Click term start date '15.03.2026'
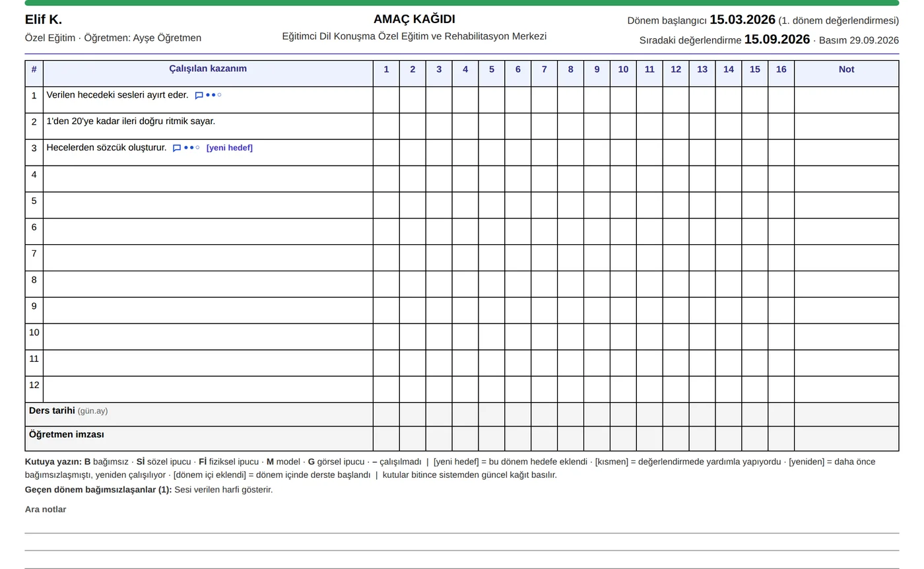 click(x=742, y=20)
